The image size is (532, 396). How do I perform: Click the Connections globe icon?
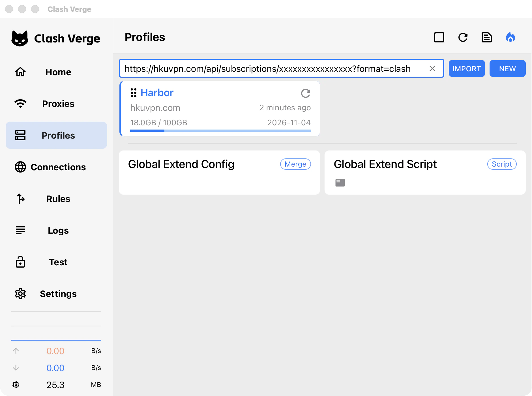coord(20,167)
